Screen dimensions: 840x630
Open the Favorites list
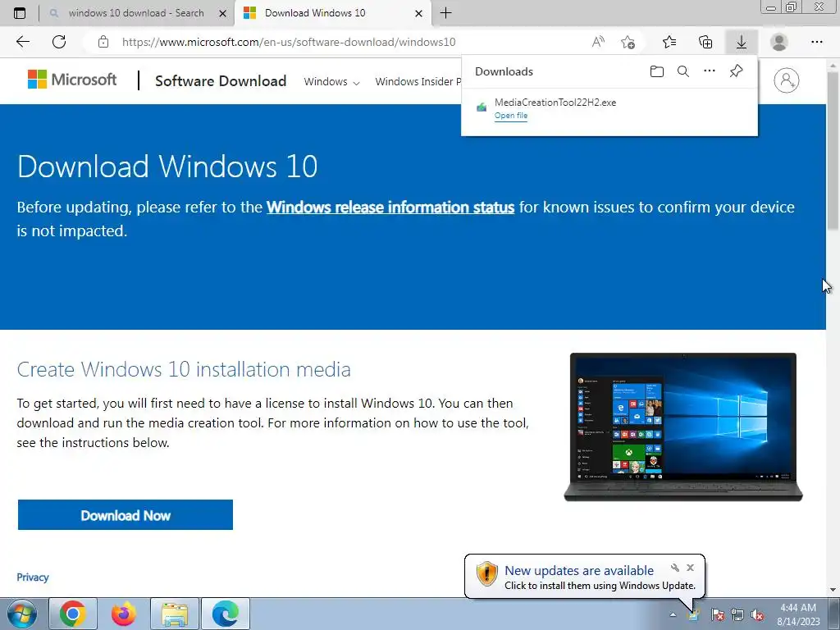tap(669, 42)
